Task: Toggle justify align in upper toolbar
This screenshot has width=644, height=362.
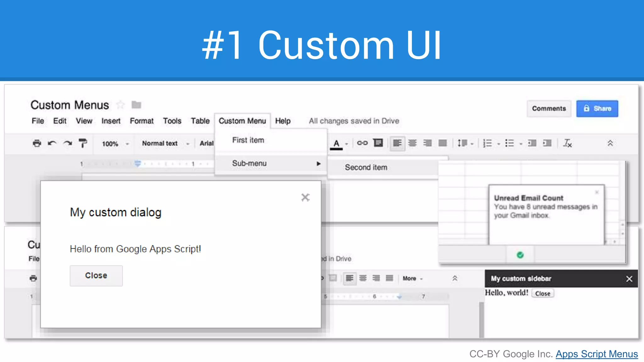Action: (442, 143)
